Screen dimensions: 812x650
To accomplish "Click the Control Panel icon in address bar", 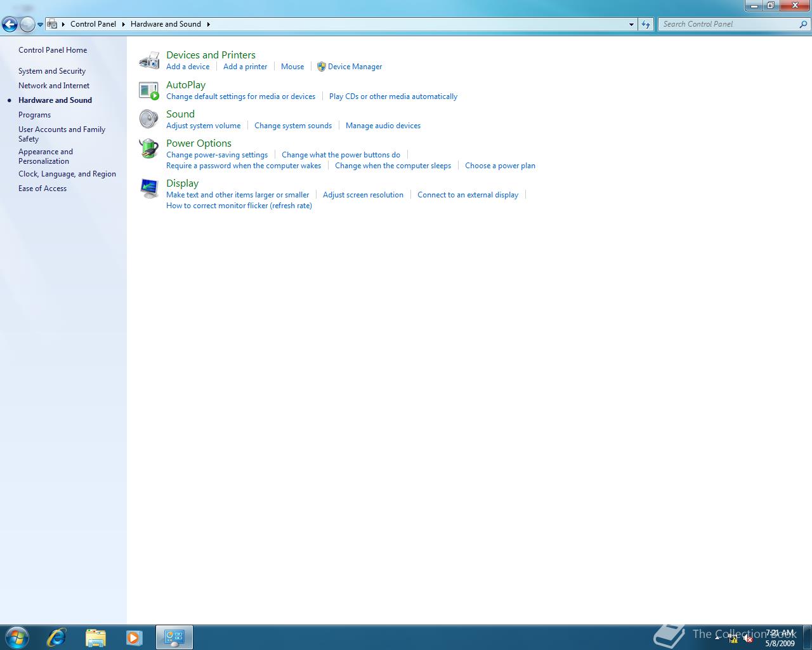I will [53, 24].
